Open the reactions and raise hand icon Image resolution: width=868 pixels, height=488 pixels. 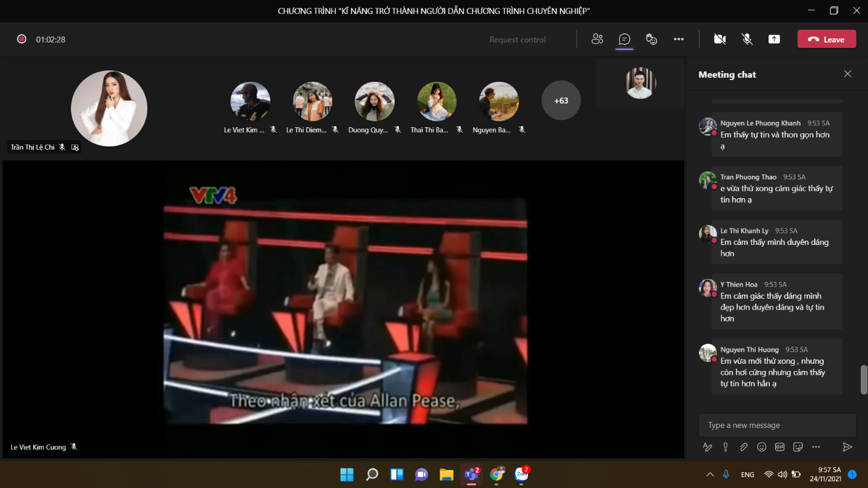tap(652, 39)
